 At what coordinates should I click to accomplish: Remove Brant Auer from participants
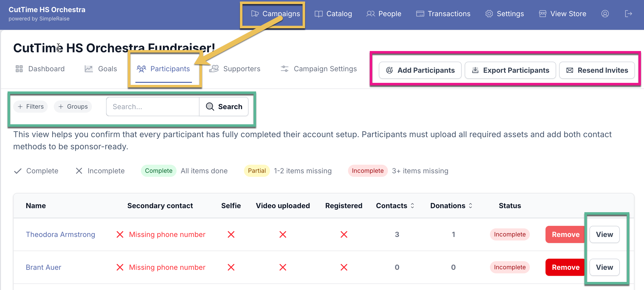click(565, 267)
